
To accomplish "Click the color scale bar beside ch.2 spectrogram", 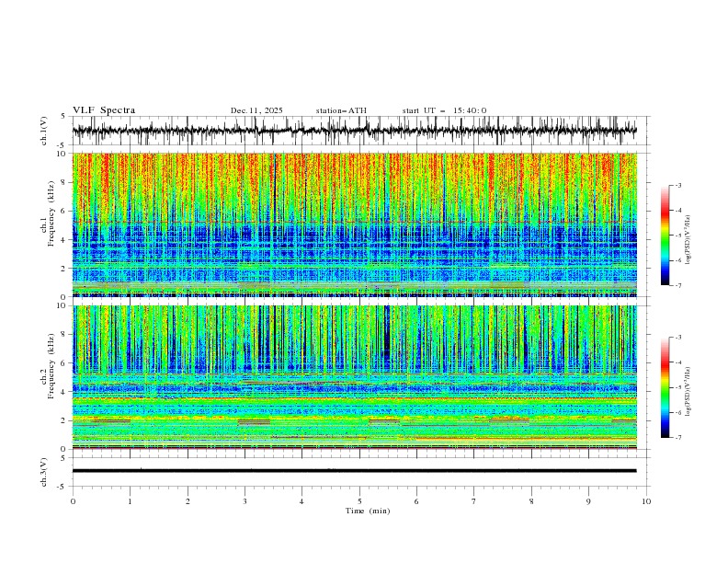I will tap(665, 387).
